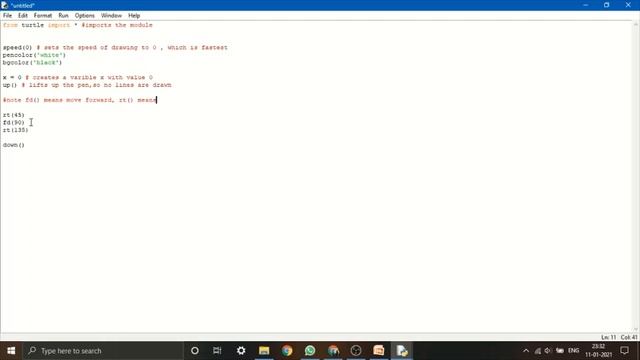Open Google Chrome from taskbar
Viewport: 640px width, 360px height.
(x=287, y=351)
